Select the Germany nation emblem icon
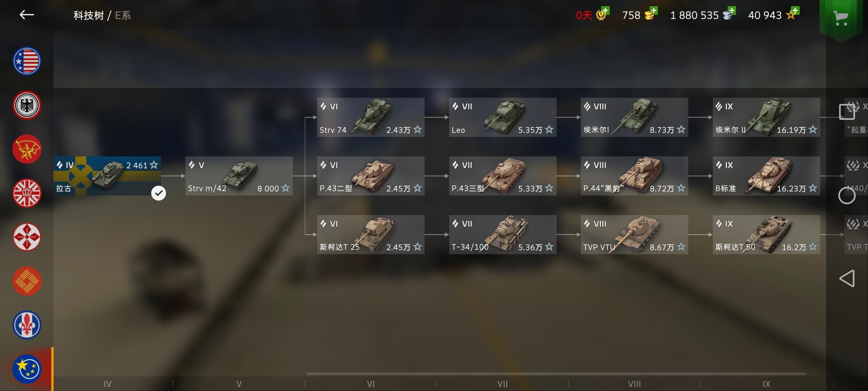This screenshot has width=868, height=391. [x=27, y=105]
